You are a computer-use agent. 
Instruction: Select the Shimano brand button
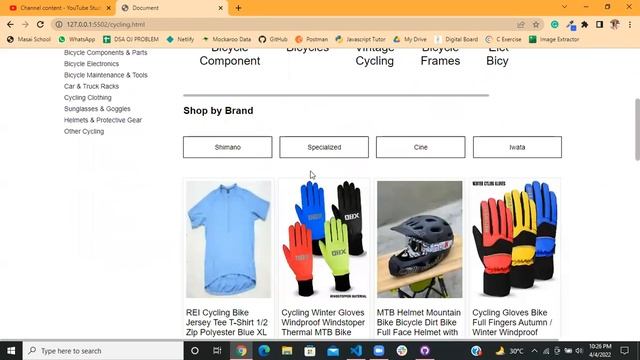click(227, 147)
